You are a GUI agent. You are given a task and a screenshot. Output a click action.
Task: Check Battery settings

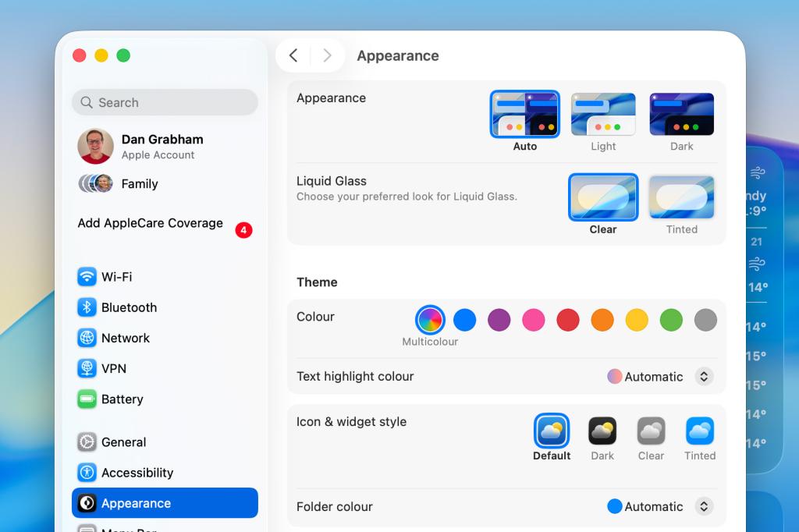tap(123, 399)
